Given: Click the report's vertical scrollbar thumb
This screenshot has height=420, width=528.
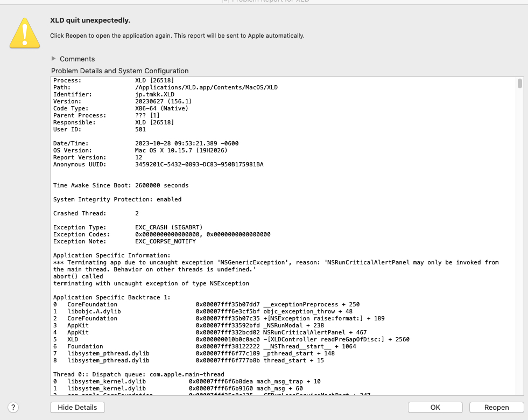Looking at the screenshot, I should pyautogui.click(x=520, y=83).
